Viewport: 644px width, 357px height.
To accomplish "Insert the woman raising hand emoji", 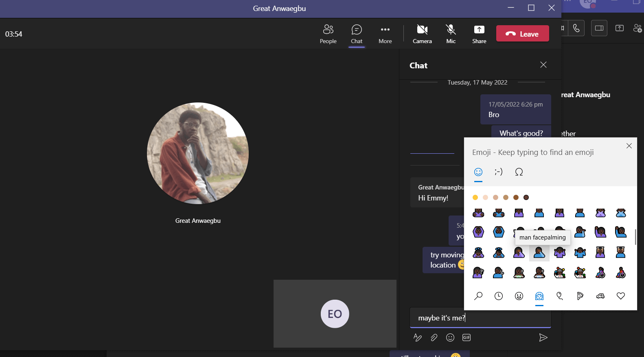I will pyautogui.click(x=600, y=233).
